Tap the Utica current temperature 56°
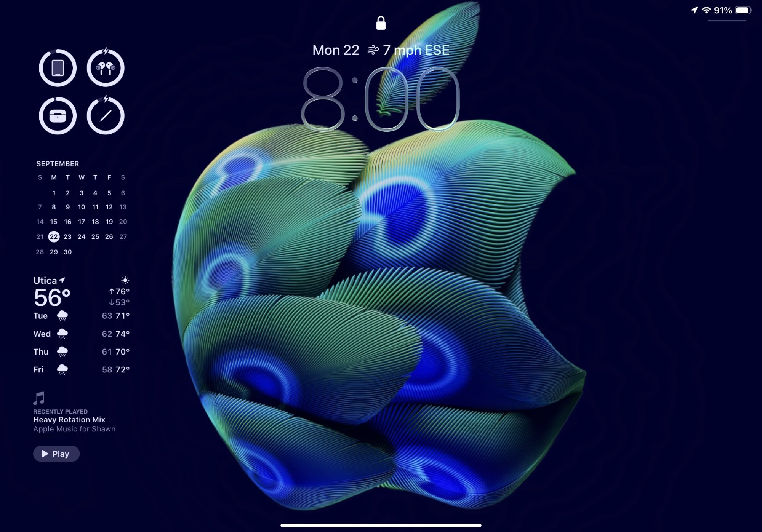The width and height of the screenshot is (762, 532). pos(52,298)
